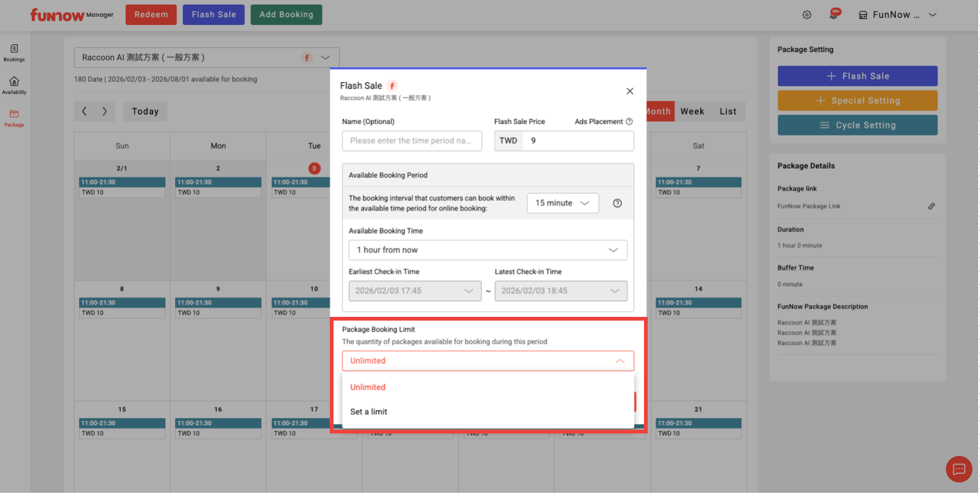Open the Available Booking Time dropdown
This screenshot has width=980, height=494.
click(x=488, y=250)
